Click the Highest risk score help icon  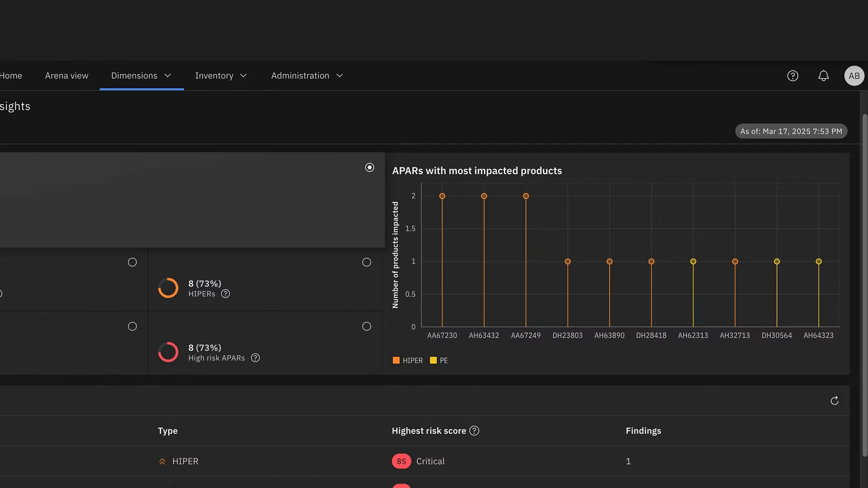click(475, 431)
